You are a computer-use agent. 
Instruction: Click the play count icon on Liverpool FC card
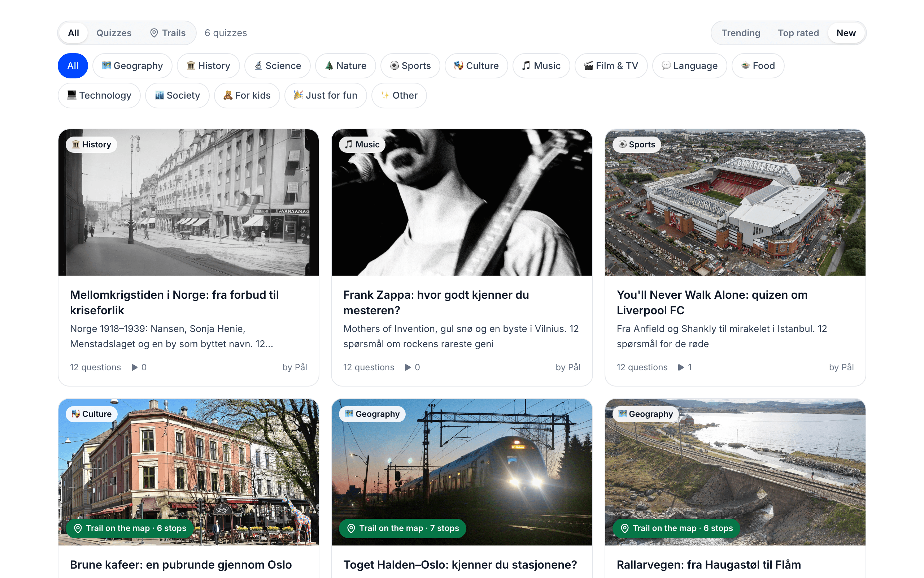(x=681, y=367)
